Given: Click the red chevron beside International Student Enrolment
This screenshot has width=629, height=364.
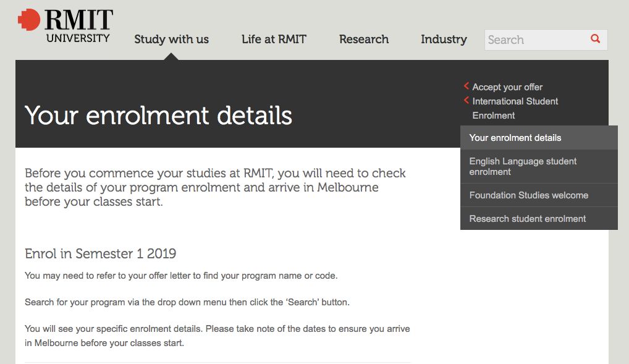Looking at the screenshot, I should (x=466, y=100).
